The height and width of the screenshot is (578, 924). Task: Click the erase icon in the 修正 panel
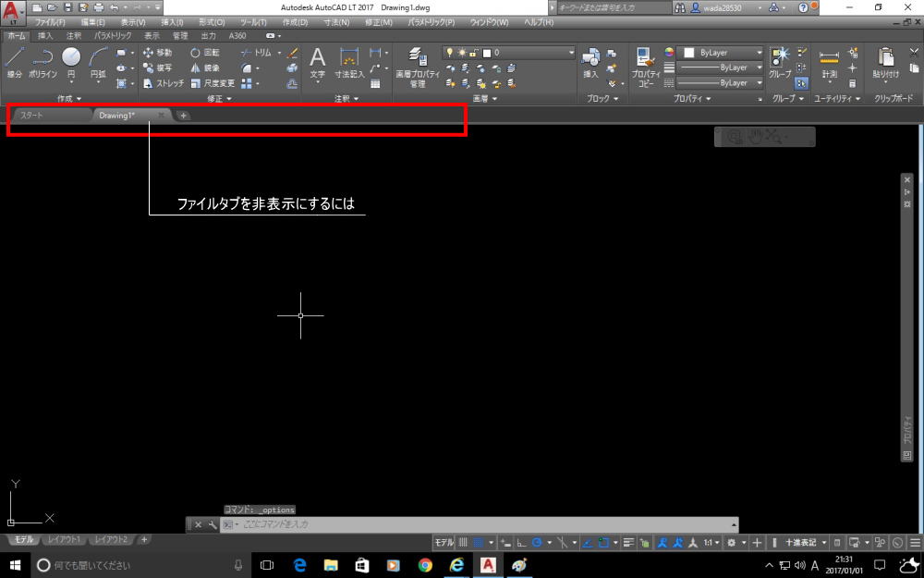click(292, 53)
